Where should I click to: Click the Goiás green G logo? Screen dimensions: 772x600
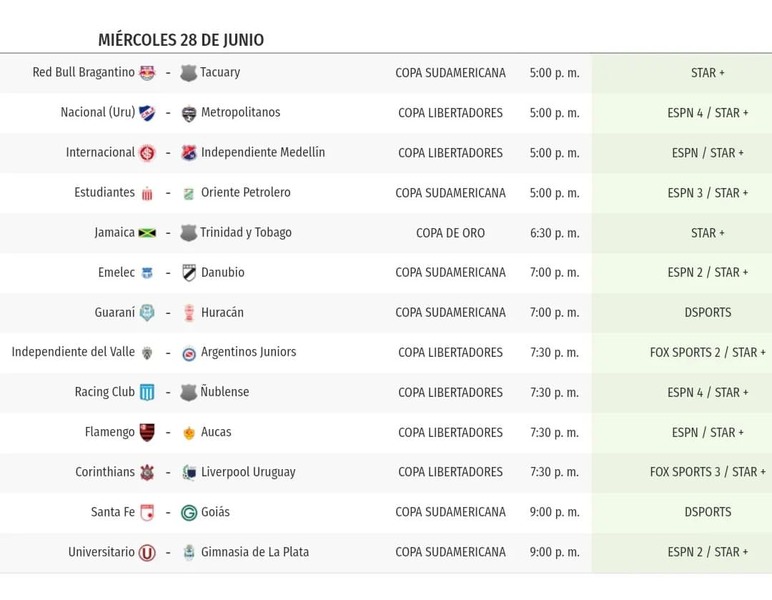[x=189, y=512]
